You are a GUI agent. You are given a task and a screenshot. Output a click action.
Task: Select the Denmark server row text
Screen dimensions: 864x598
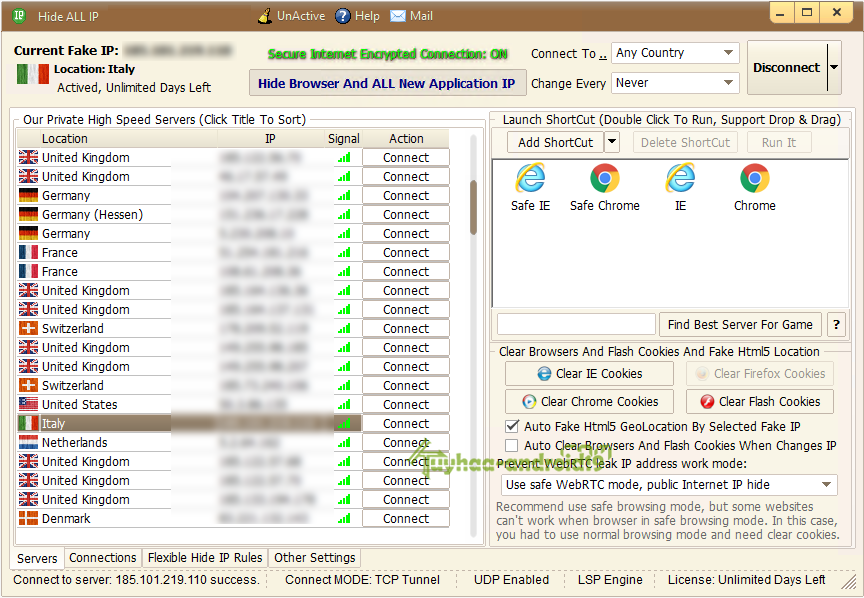click(x=66, y=518)
